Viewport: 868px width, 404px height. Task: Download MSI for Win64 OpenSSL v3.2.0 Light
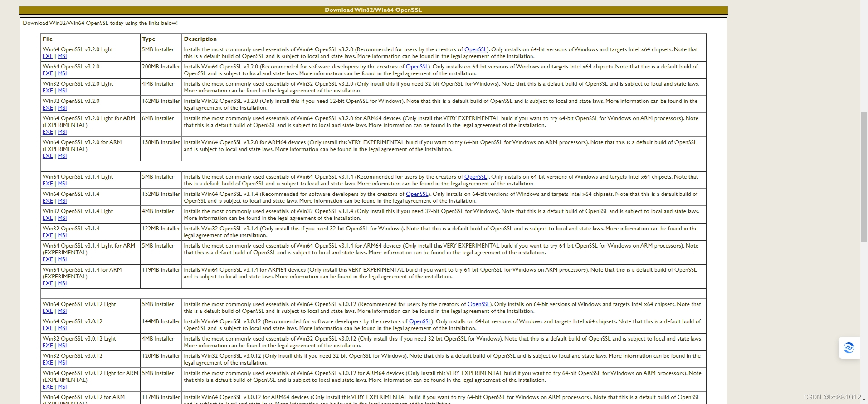[x=62, y=56]
